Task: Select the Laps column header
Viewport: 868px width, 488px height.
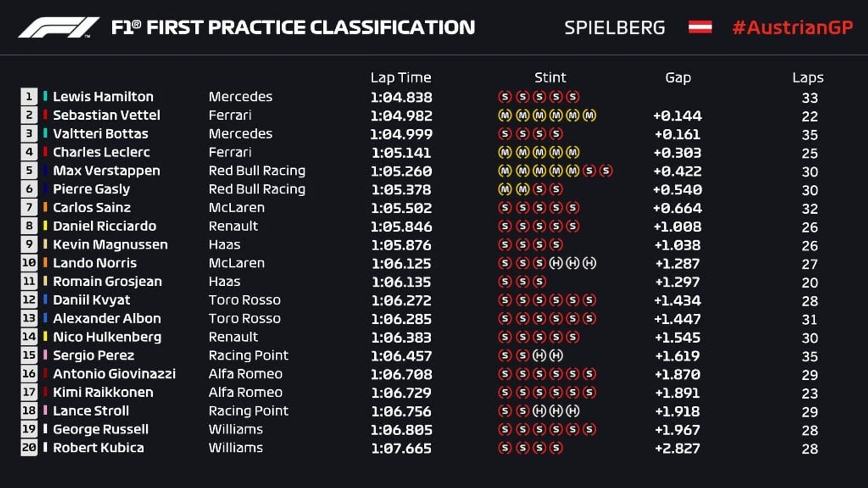Action: 807,78
